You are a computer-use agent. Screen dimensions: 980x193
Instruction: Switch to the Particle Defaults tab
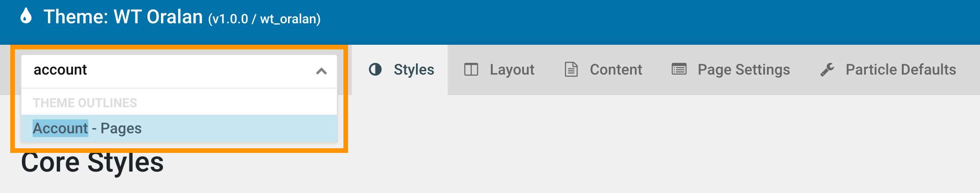pos(900,69)
